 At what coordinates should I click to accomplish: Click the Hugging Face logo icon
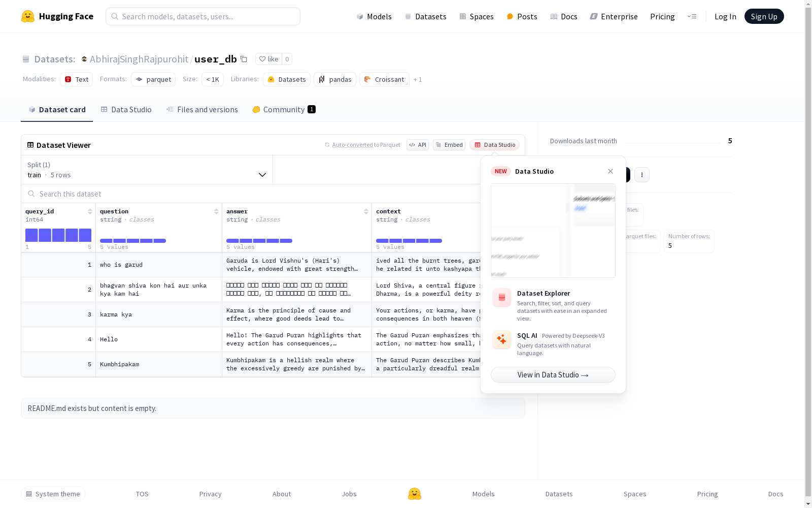[x=28, y=16]
